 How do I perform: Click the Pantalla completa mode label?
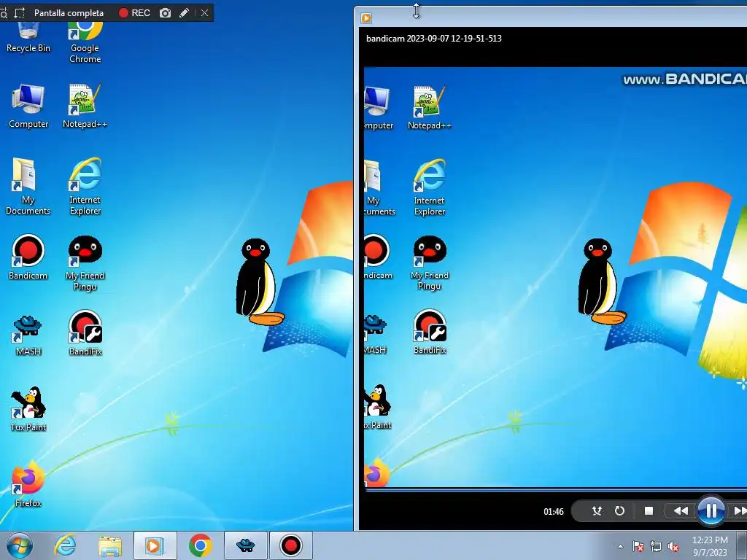click(69, 13)
